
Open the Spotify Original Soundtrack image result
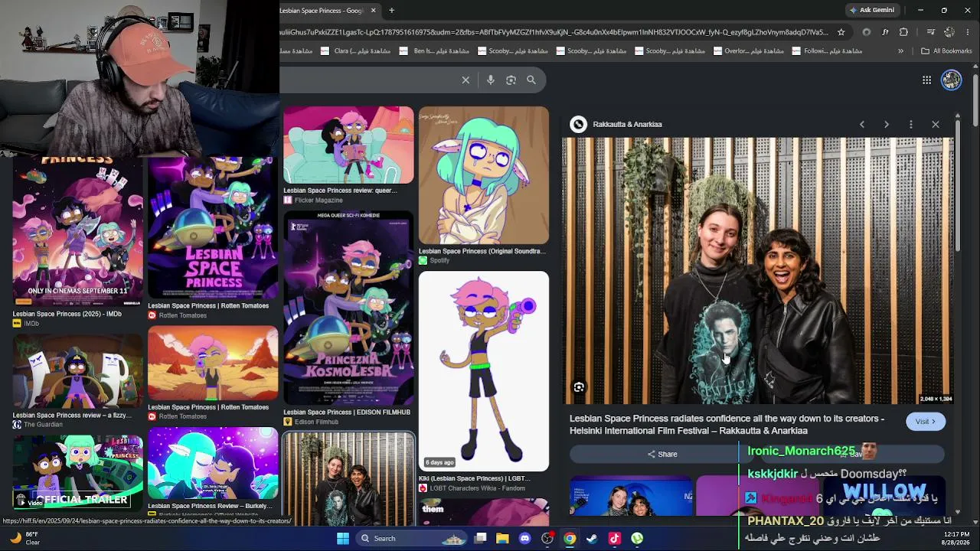484,175
